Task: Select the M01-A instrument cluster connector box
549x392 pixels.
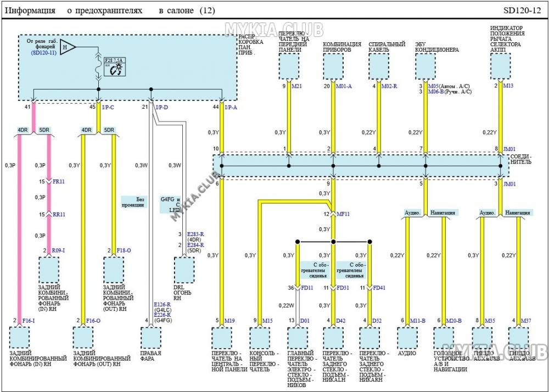Action: click(x=333, y=67)
